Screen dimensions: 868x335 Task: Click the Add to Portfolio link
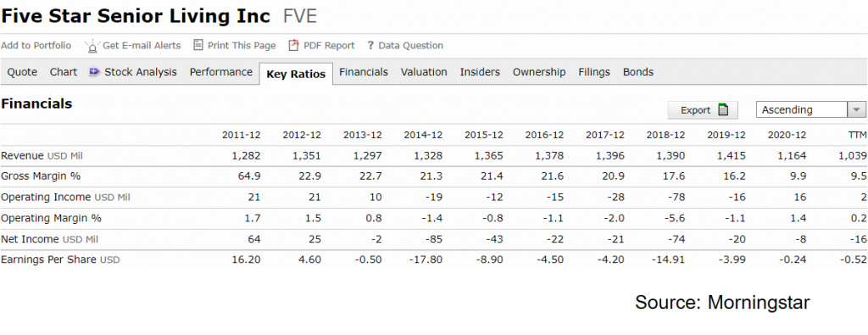(x=36, y=46)
